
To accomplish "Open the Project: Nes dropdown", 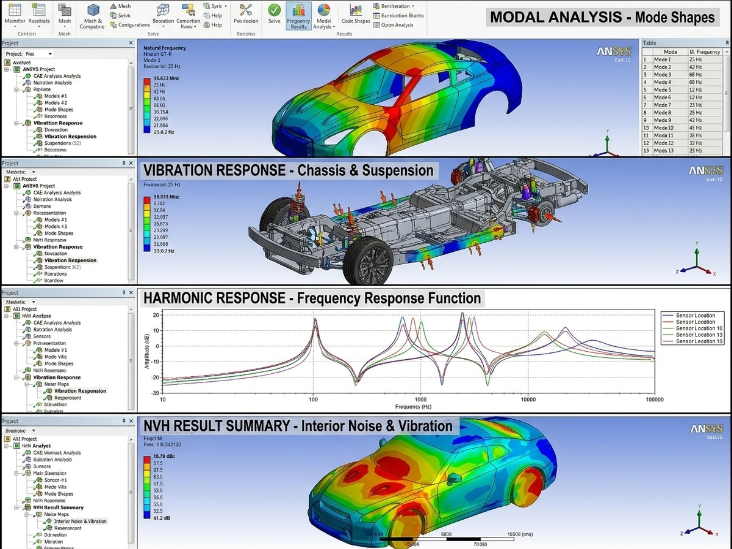I will pyautogui.click(x=39, y=54).
